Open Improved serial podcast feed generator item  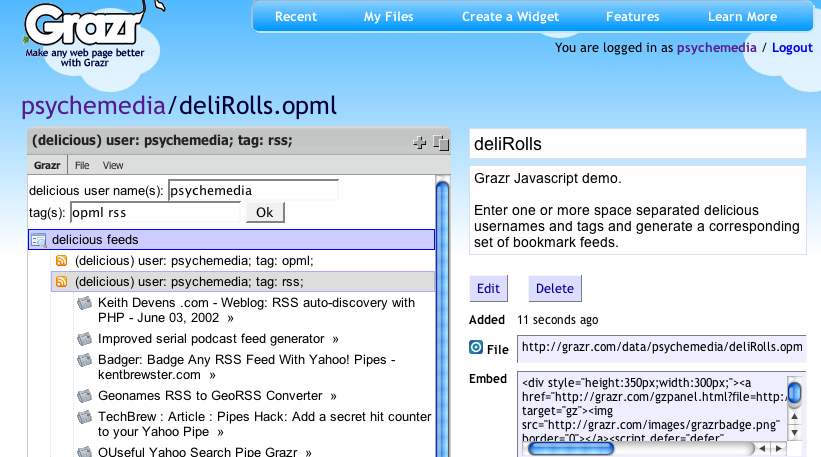211,339
